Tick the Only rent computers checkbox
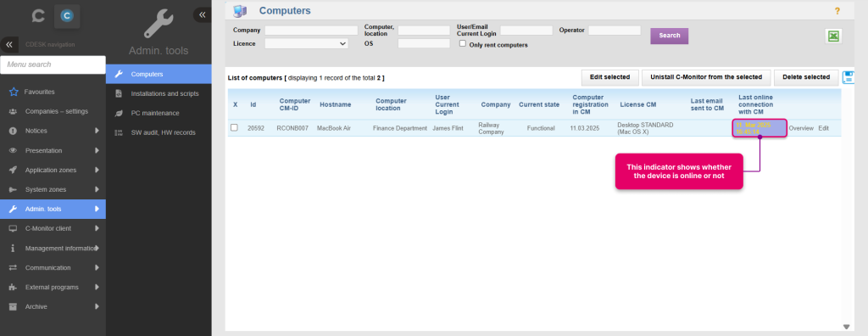Image resolution: width=868 pixels, height=336 pixels. tap(463, 44)
